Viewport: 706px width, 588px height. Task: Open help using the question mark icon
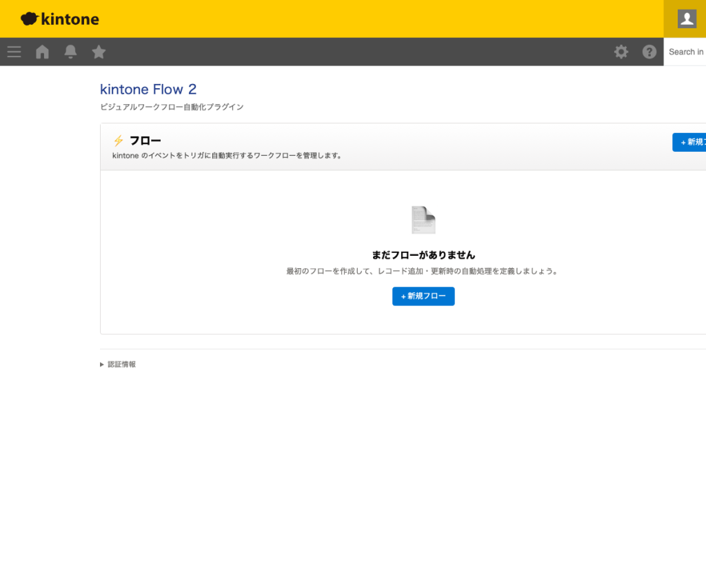pyautogui.click(x=649, y=52)
